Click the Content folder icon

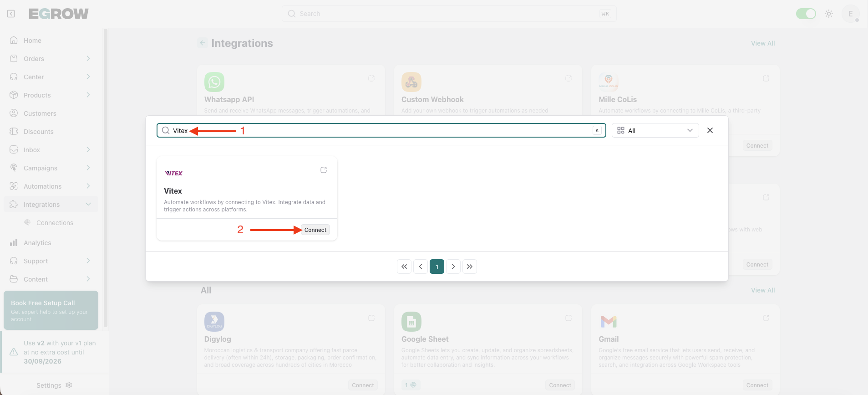tap(14, 279)
